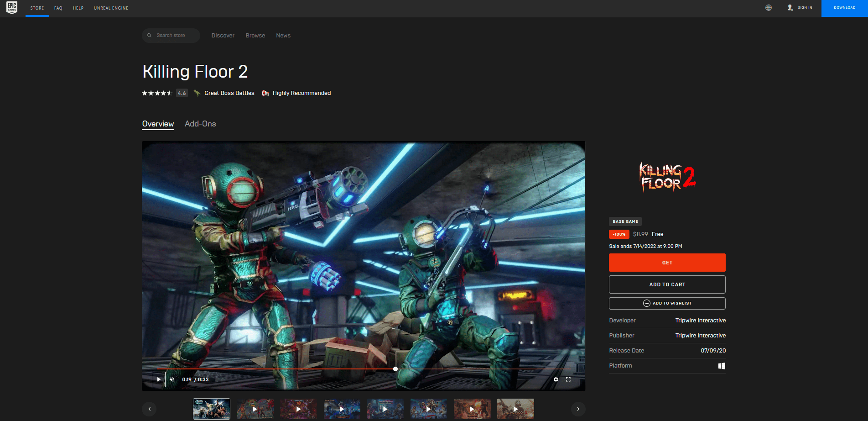Show next thumbnails with right arrow
The width and height of the screenshot is (868, 421).
578,409
